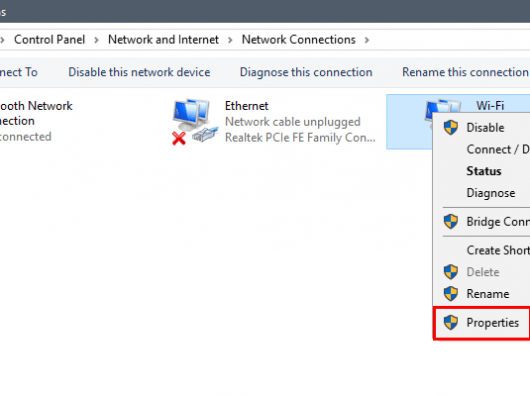Click the shield icon beside Disable
This screenshot has width=530, height=396.
tap(451, 128)
